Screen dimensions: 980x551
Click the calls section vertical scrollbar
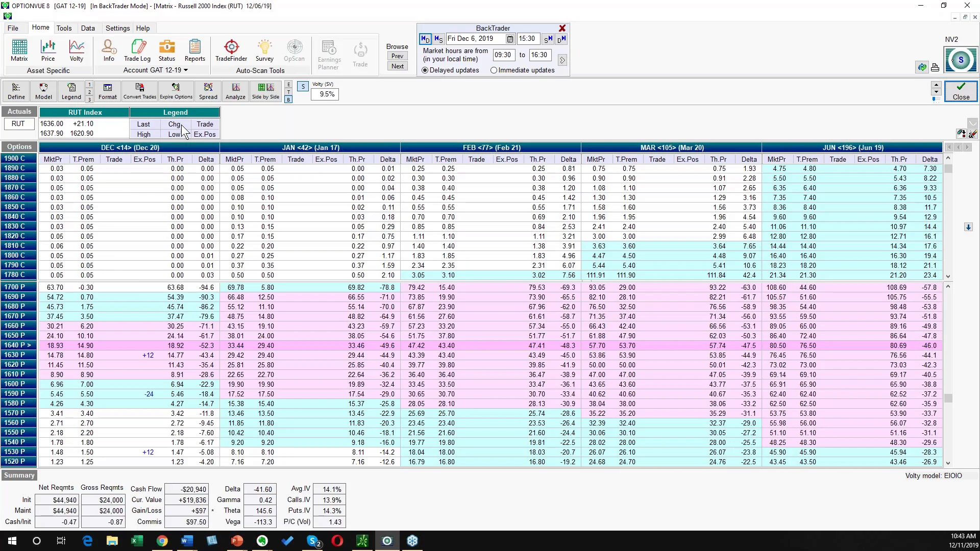948,217
